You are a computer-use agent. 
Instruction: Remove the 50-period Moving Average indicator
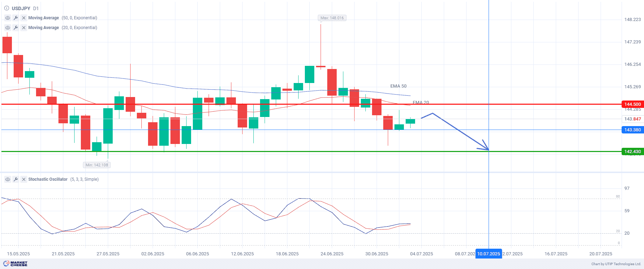tap(24, 18)
